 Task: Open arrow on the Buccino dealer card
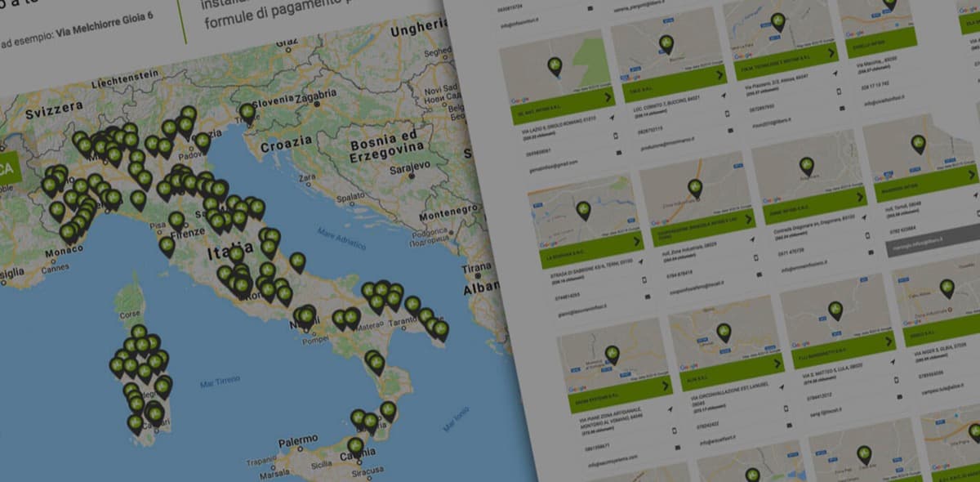[x=721, y=75]
